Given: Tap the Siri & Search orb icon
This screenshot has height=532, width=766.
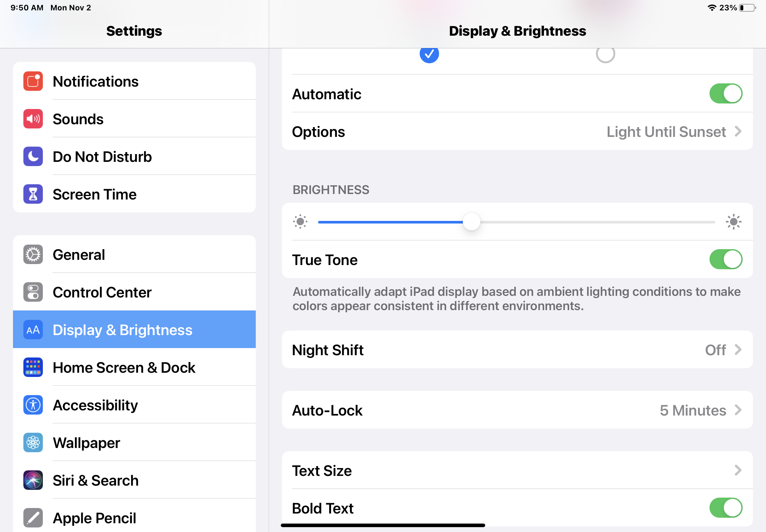Looking at the screenshot, I should tap(33, 480).
